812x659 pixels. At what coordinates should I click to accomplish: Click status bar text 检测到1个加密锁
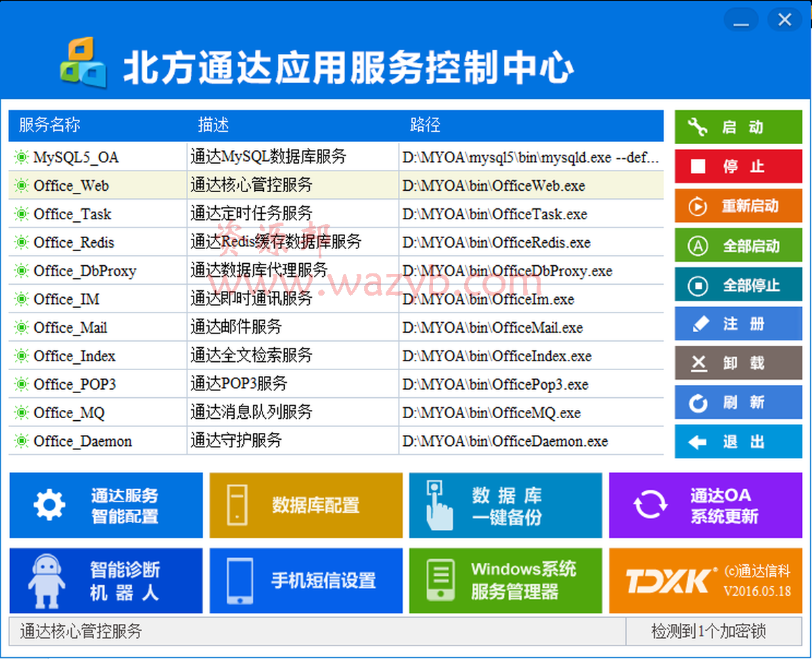coord(708,632)
